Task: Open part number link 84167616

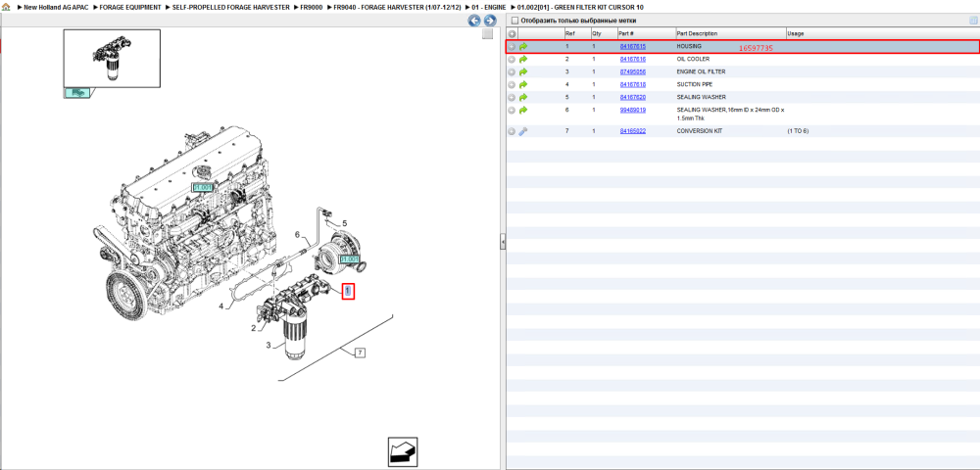Action: click(x=632, y=60)
